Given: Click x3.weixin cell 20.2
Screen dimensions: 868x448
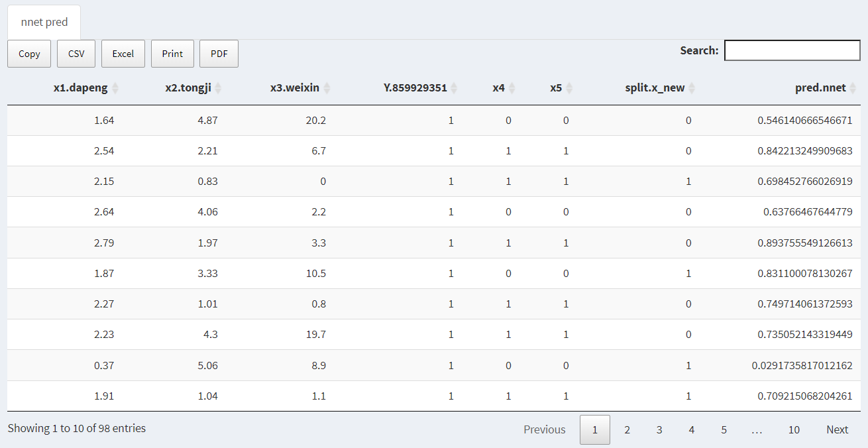Looking at the screenshot, I should pyautogui.click(x=317, y=121).
